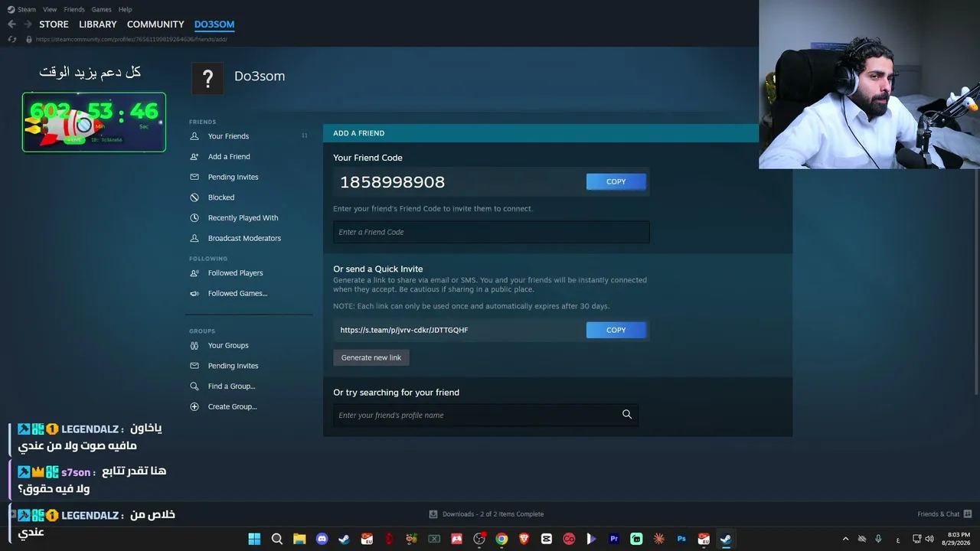Select Add a Friend in sidebar
980x551 pixels.
click(x=229, y=157)
